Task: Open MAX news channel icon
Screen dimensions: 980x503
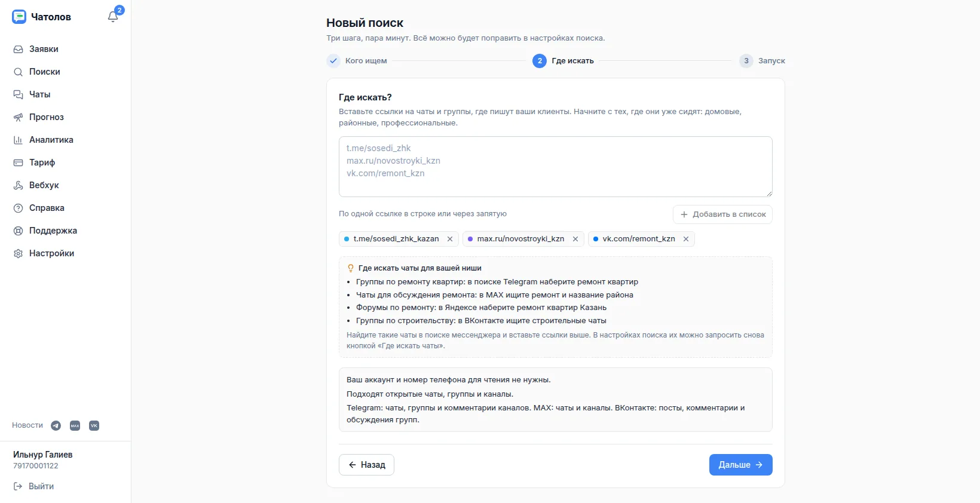Action: coord(75,426)
